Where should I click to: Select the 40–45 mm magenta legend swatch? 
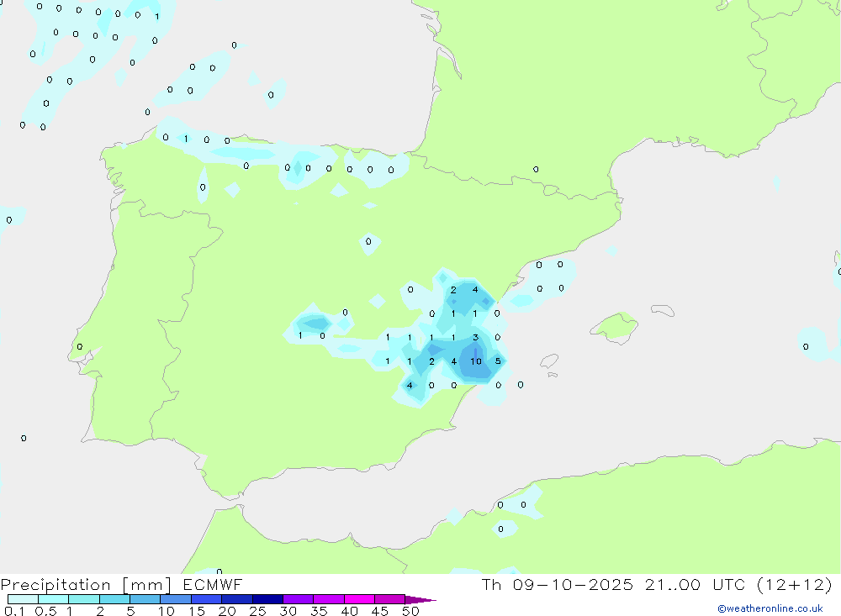[x=359, y=599]
